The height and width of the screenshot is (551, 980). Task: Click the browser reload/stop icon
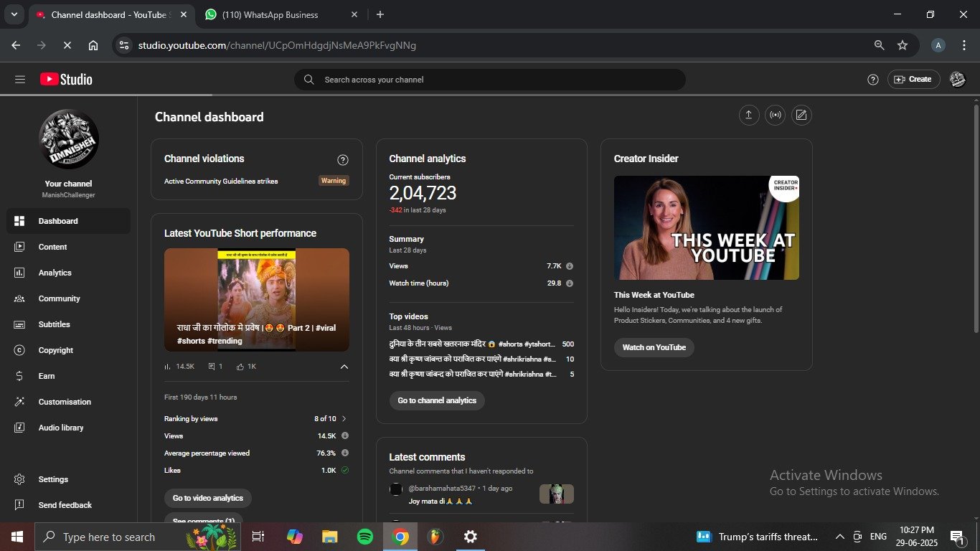tap(67, 45)
